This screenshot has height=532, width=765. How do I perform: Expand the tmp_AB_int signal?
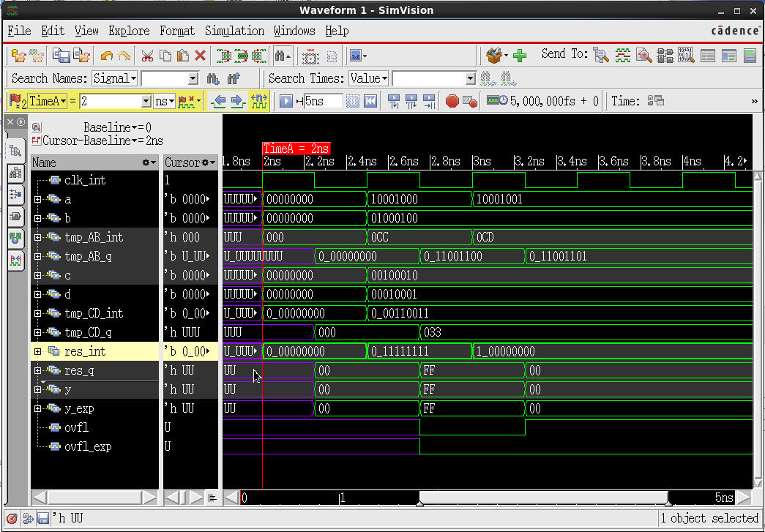click(37, 238)
